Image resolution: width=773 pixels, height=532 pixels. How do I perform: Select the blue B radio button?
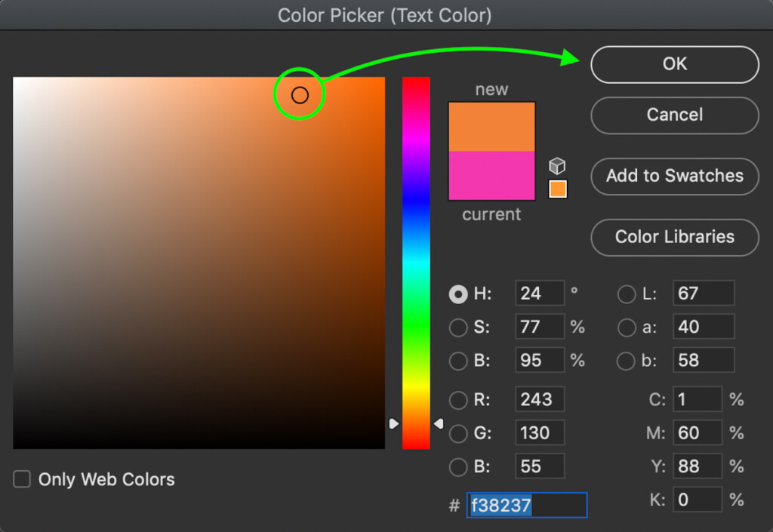pos(458,467)
